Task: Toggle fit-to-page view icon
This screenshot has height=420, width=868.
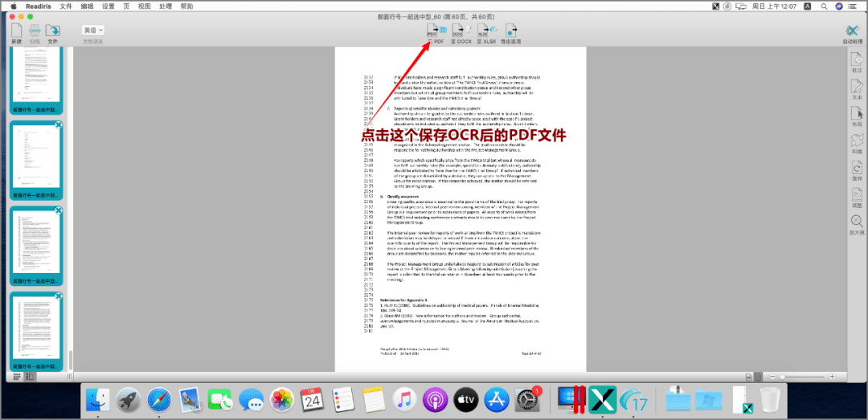Action: [759, 377]
